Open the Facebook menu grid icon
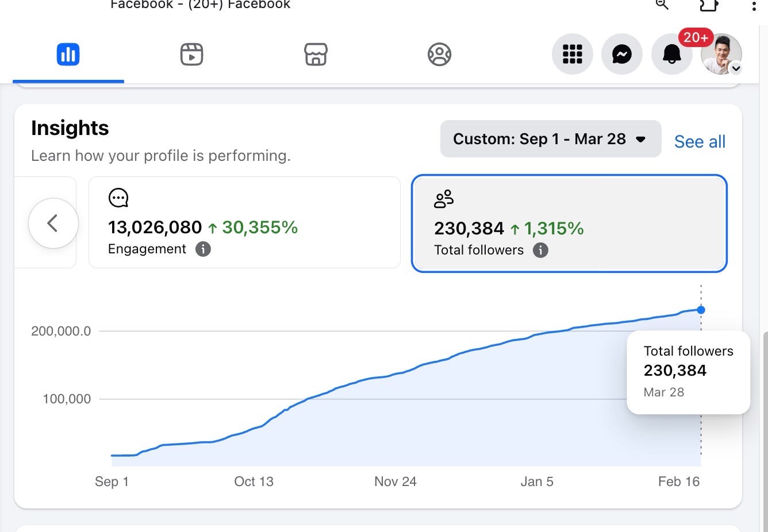The image size is (768, 532). [573, 55]
